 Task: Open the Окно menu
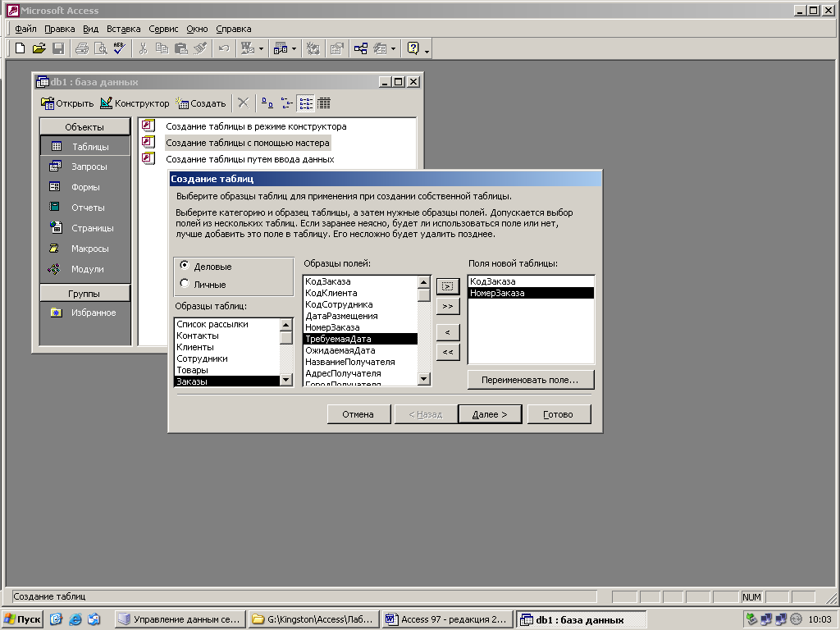(x=197, y=29)
